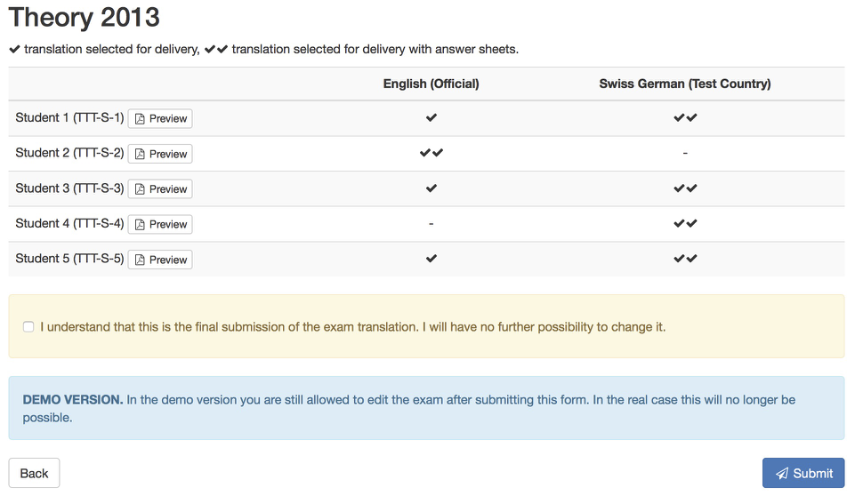Screen dimensions: 855x504
Task: Click Student 5's English single checkmark
Action: click(432, 259)
